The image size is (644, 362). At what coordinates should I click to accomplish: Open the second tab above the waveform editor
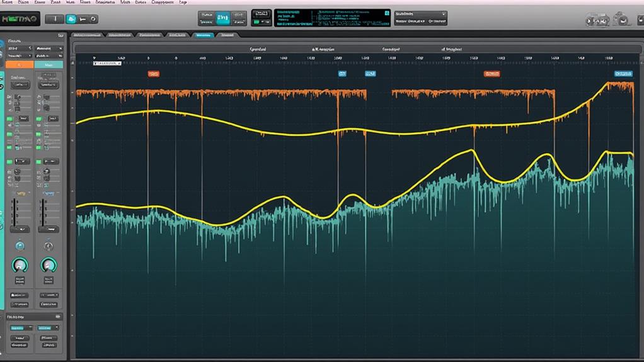tap(120, 35)
